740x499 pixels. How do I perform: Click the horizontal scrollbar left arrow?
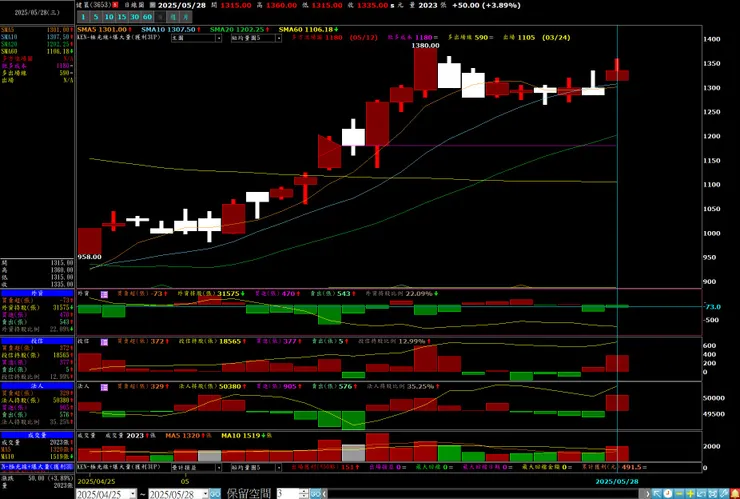(x=325, y=494)
